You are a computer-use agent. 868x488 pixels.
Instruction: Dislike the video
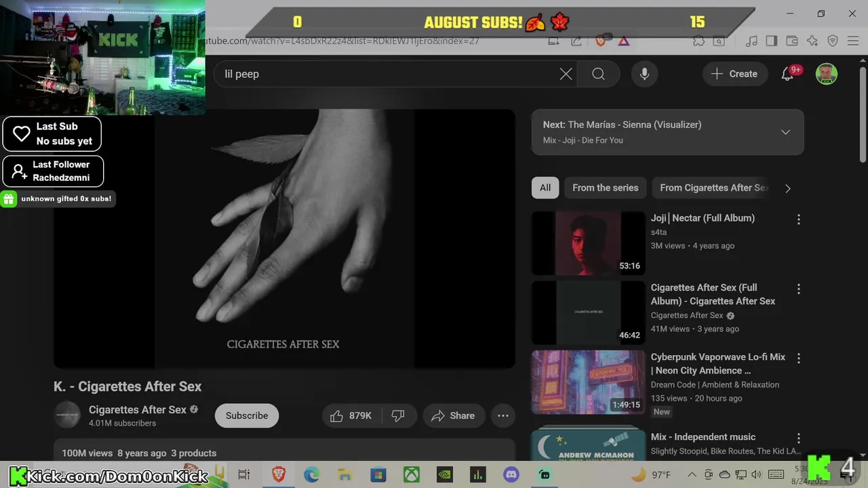(398, 415)
